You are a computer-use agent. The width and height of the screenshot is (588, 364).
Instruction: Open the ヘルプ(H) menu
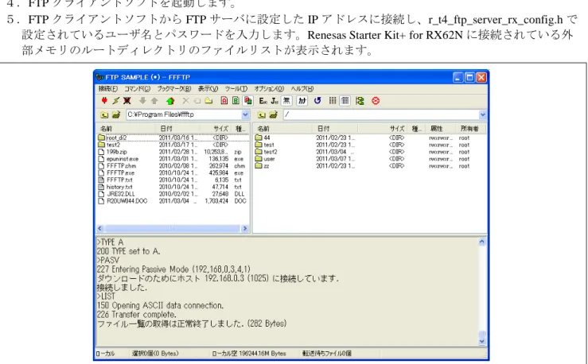click(302, 89)
